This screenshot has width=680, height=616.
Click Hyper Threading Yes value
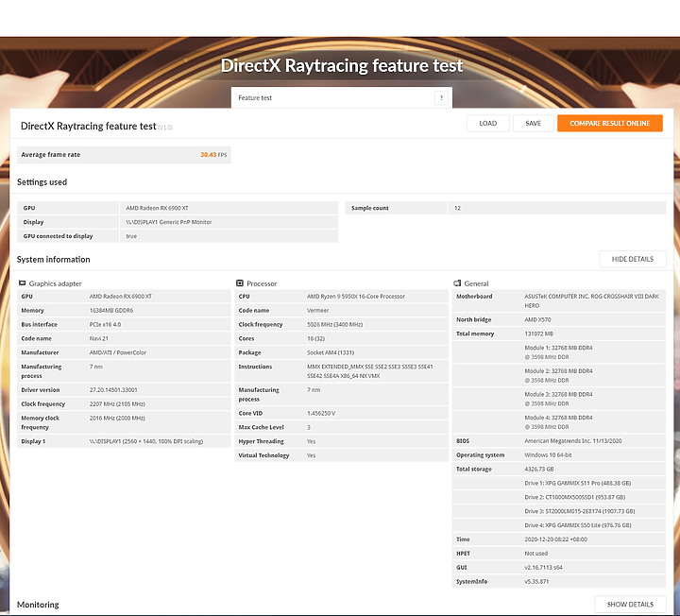pyautogui.click(x=312, y=441)
